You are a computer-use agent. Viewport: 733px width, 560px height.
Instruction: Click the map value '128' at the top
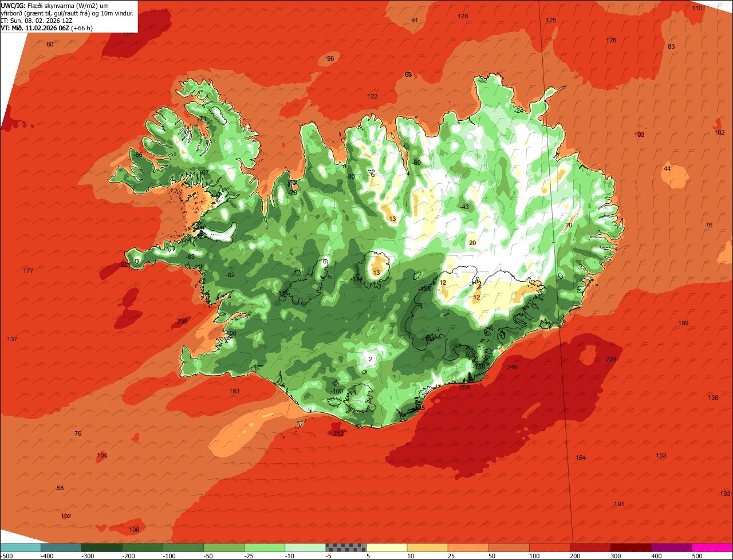463,17
